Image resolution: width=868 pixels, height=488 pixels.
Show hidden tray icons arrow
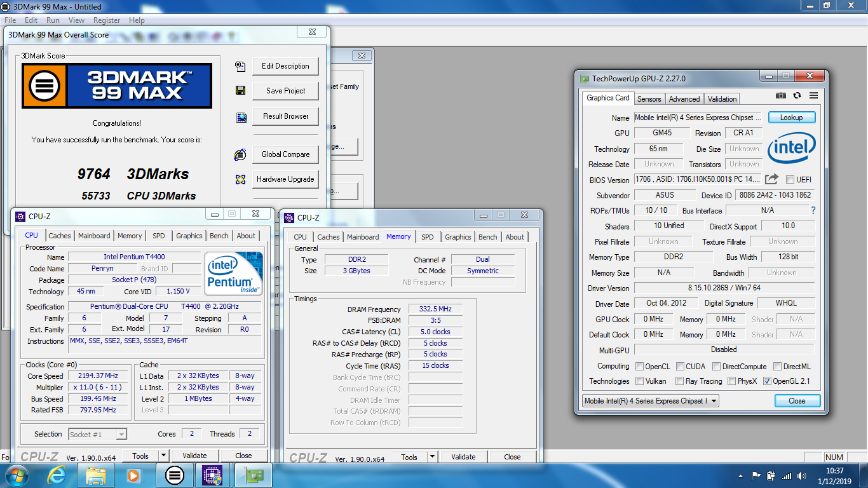pos(741,475)
